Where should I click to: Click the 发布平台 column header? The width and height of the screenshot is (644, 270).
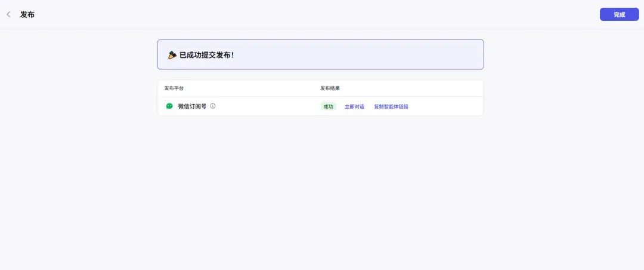pyautogui.click(x=174, y=88)
